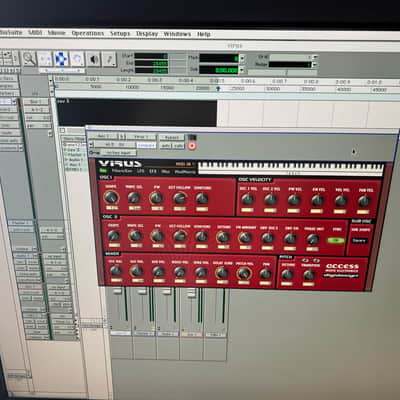
Task: Click the Mixer Osc Bal knob
Action: (x=115, y=271)
